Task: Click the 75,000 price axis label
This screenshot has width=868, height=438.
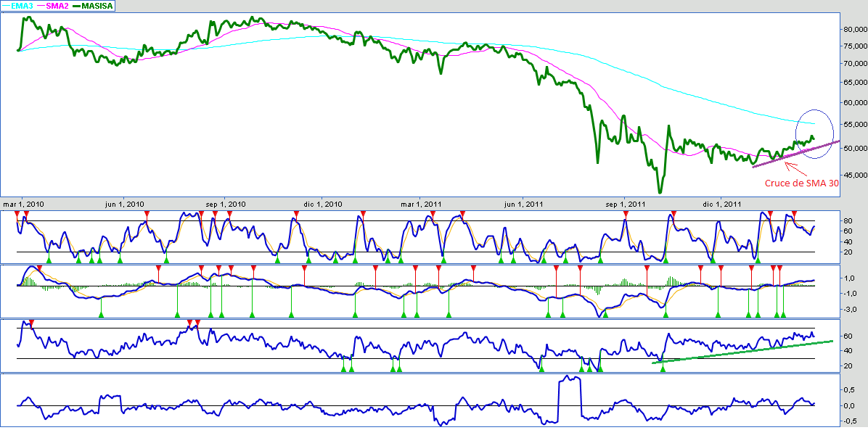Action: coord(855,46)
